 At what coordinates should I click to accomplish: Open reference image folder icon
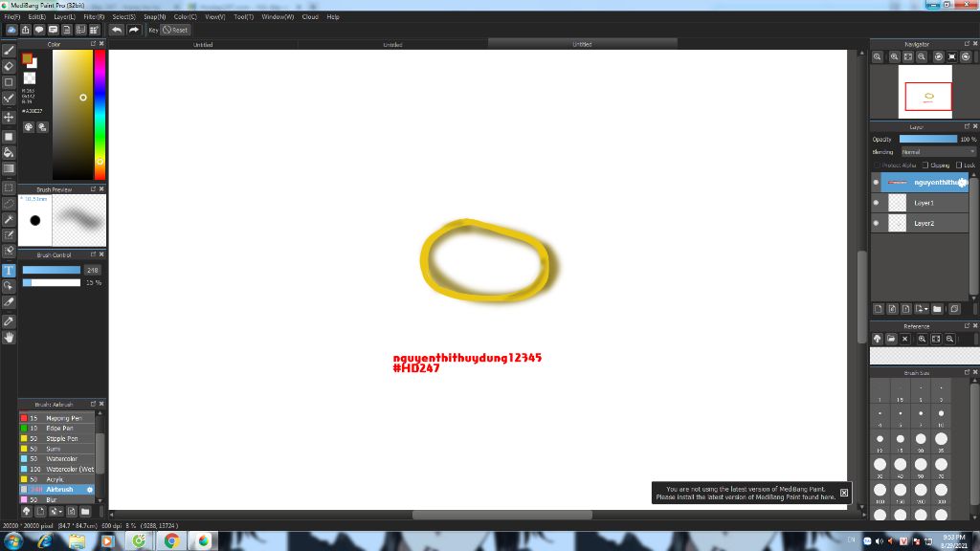click(x=891, y=340)
